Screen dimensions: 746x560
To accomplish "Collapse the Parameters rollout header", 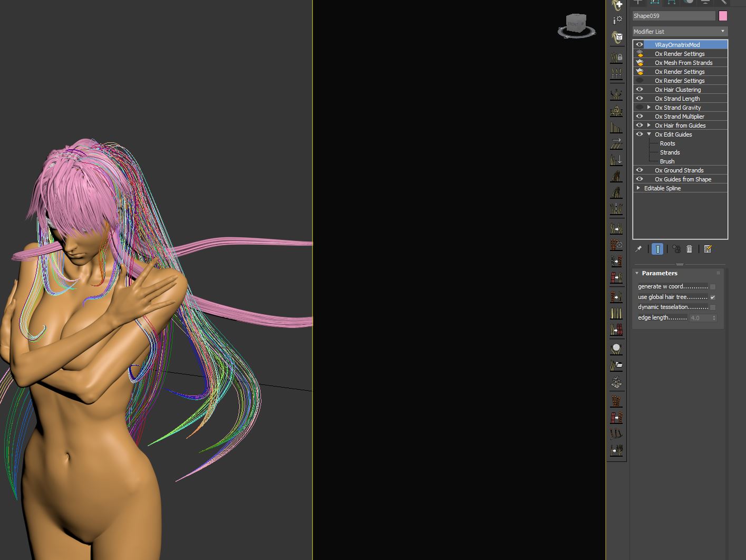I will (659, 273).
